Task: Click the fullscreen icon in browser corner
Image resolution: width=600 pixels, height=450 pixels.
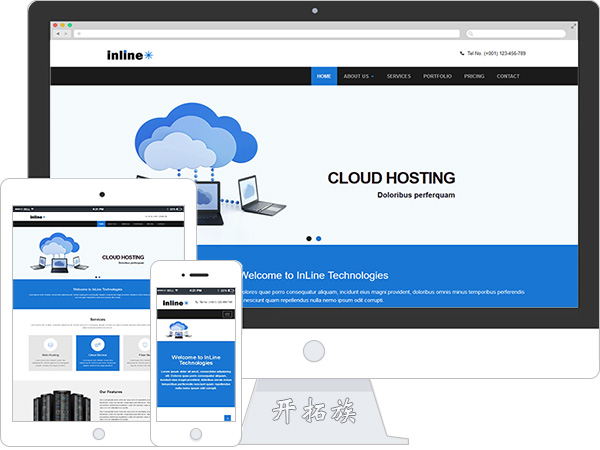Action: (573, 26)
